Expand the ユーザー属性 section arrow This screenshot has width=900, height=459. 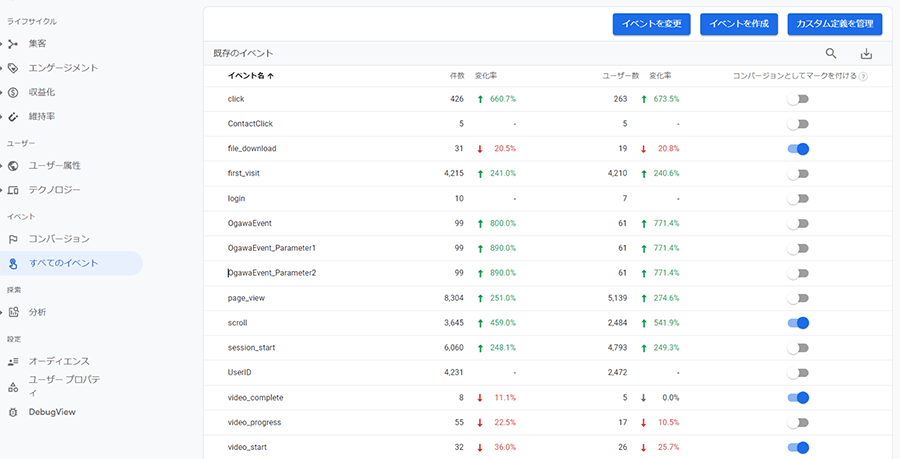click(2, 165)
